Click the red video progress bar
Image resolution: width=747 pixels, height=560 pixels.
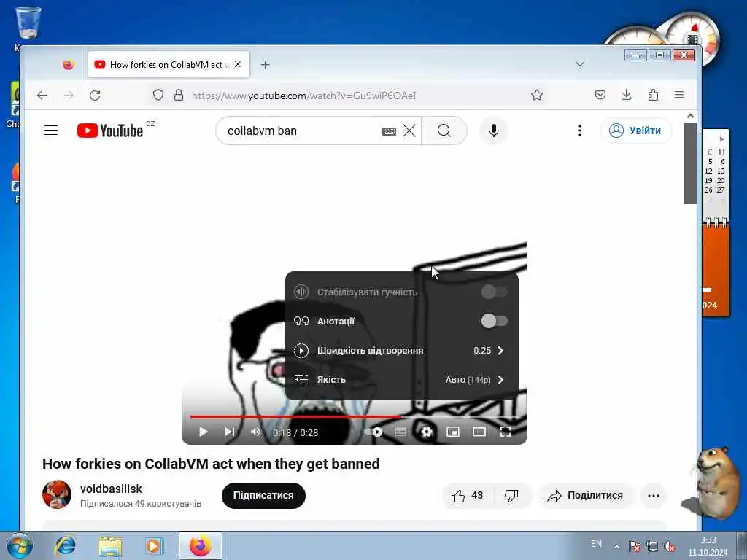tap(295, 416)
